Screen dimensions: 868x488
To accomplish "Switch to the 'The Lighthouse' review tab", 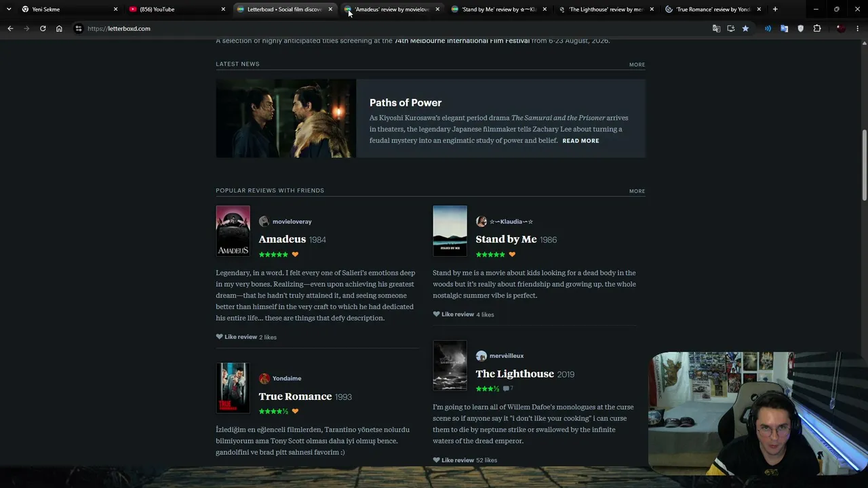I will click(x=606, y=9).
